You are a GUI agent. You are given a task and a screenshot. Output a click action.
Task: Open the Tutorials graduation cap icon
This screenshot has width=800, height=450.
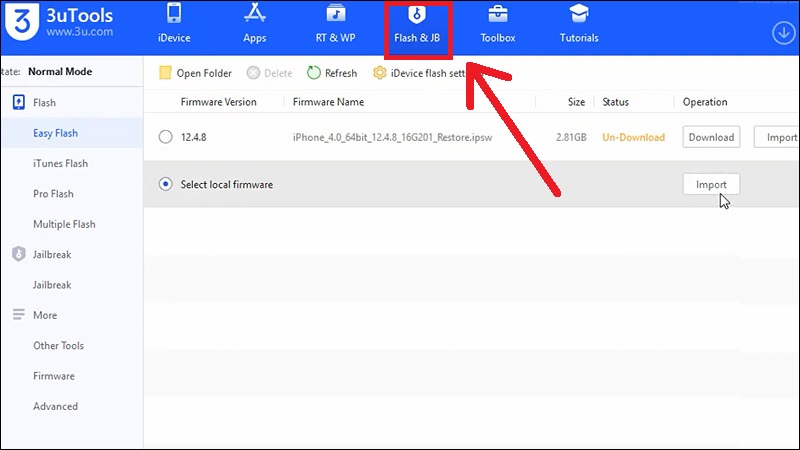click(x=579, y=16)
